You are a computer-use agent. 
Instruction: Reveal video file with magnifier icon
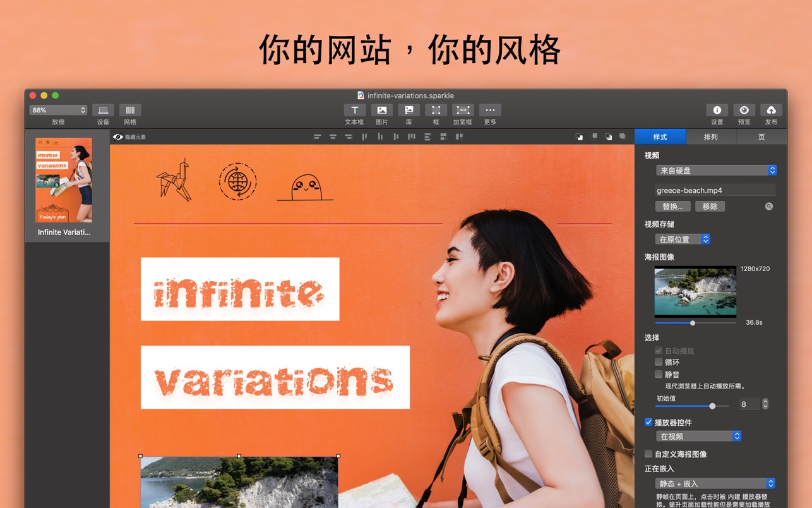[769, 206]
